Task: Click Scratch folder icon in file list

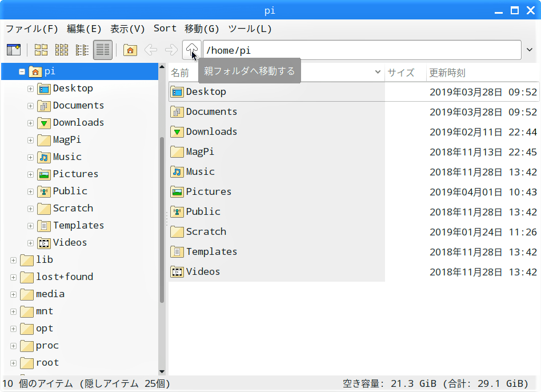Action: pyautogui.click(x=177, y=232)
